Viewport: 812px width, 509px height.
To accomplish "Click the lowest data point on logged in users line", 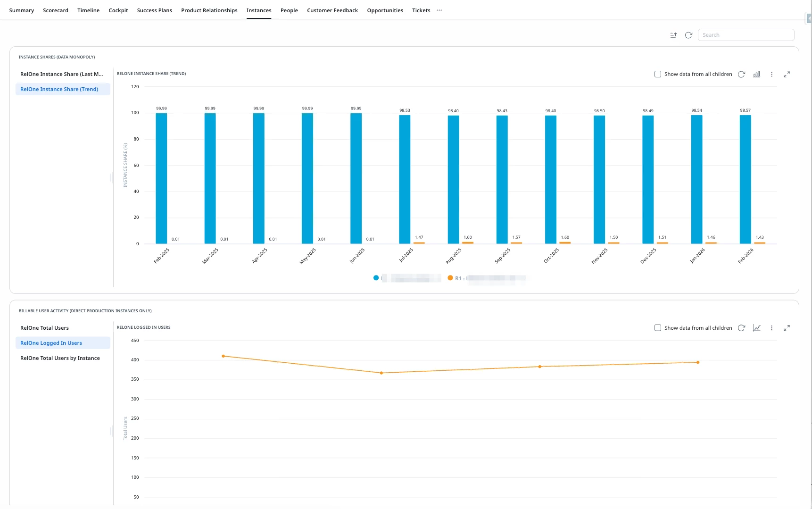I will click(381, 373).
